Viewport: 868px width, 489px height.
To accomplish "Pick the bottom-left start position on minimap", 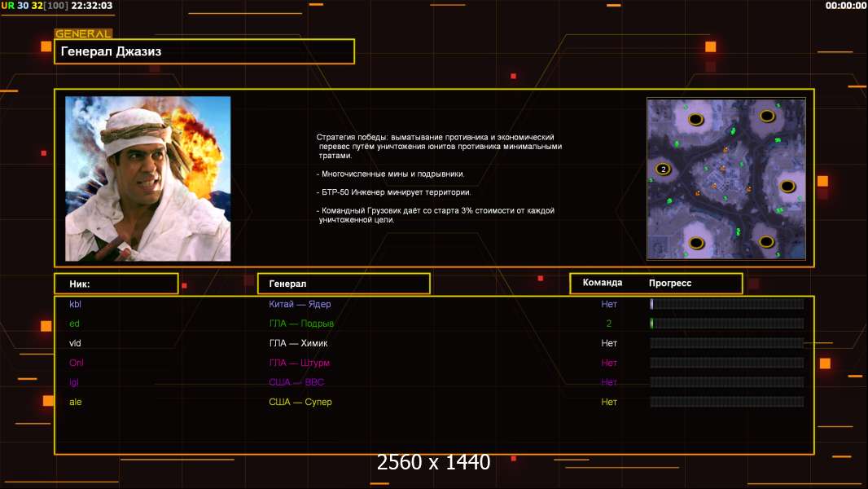I will (x=695, y=243).
